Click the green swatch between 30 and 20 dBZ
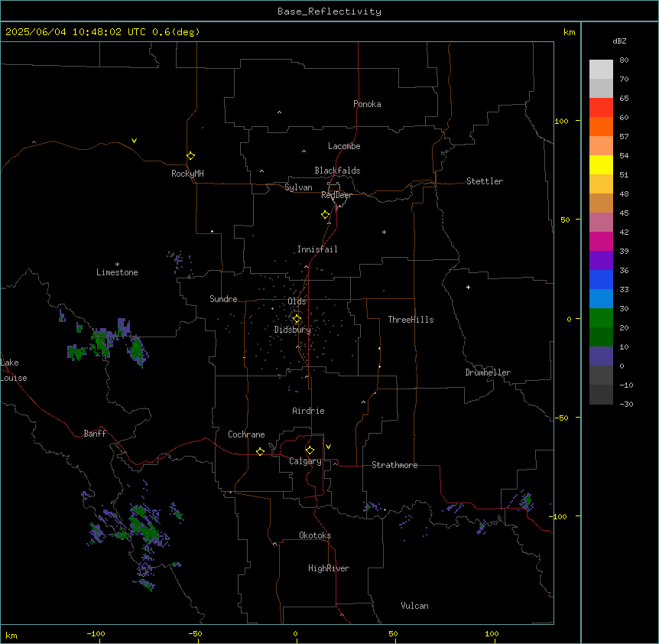 point(601,318)
